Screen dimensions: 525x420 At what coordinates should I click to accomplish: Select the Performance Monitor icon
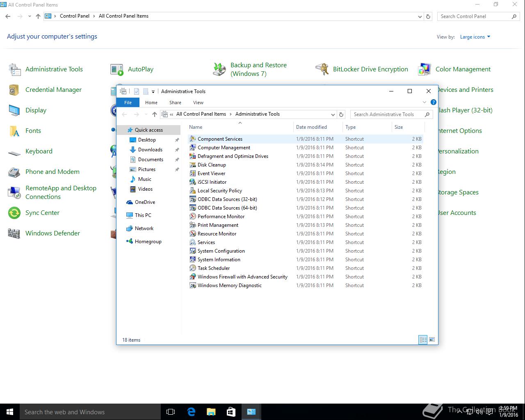[192, 217]
